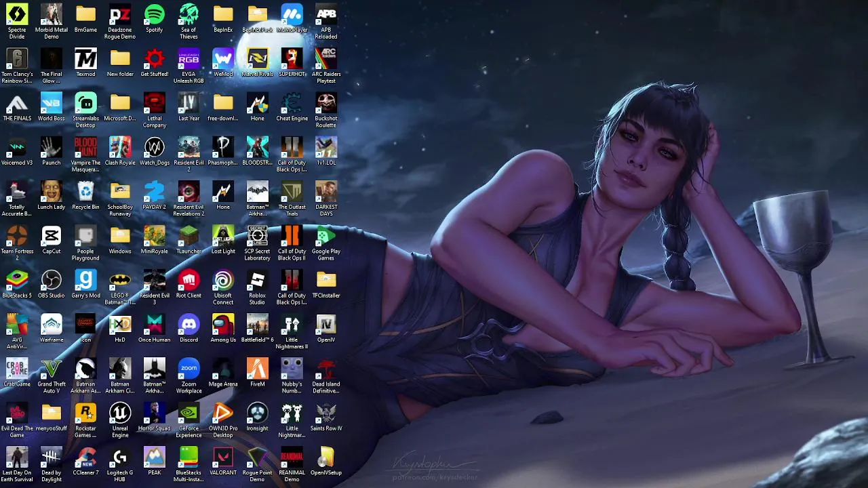This screenshot has width=868, height=488.
Task: Open the Last Year shortcut
Action: [189, 103]
